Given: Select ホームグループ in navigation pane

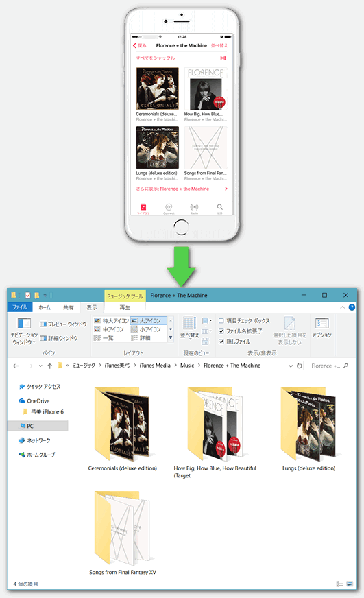Looking at the screenshot, I should [x=37, y=455].
